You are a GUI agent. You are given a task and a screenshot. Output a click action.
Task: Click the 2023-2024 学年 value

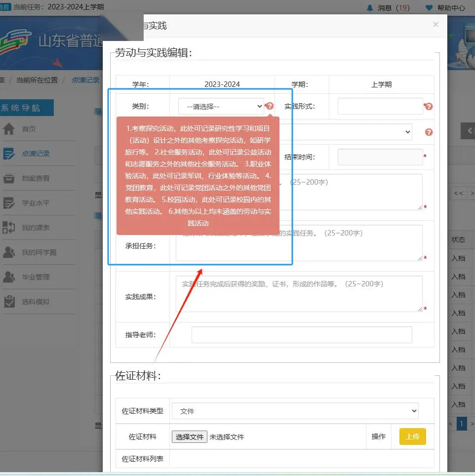pos(222,84)
